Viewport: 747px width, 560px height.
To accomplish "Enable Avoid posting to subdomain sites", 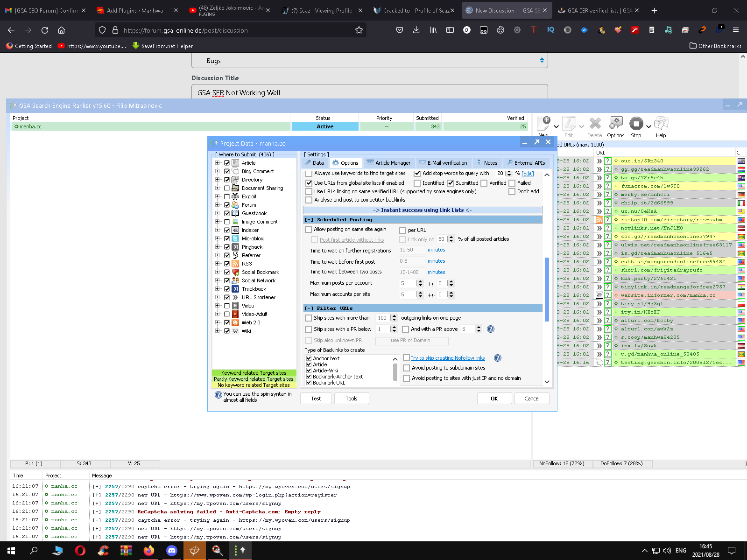I will click(406, 368).
